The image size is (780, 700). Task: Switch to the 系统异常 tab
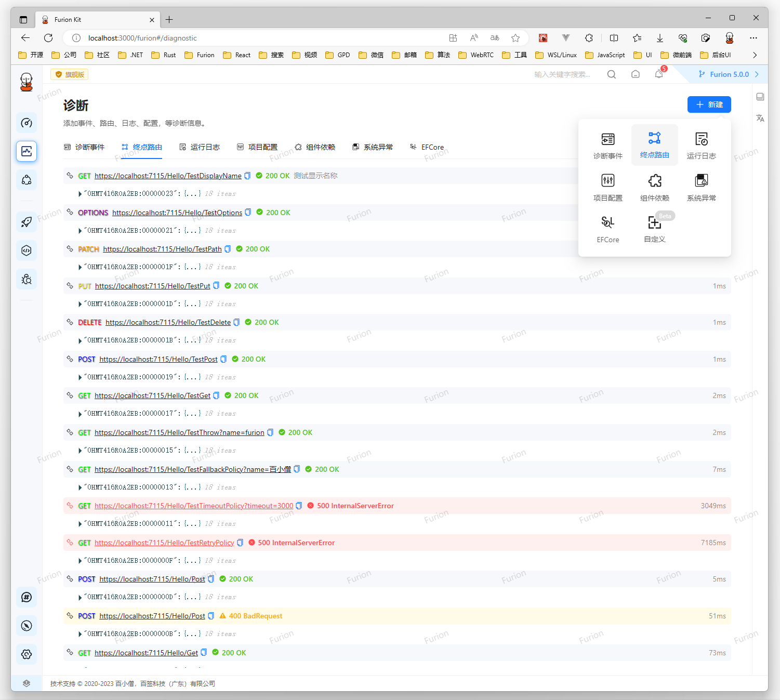click(x=373, y=147)
